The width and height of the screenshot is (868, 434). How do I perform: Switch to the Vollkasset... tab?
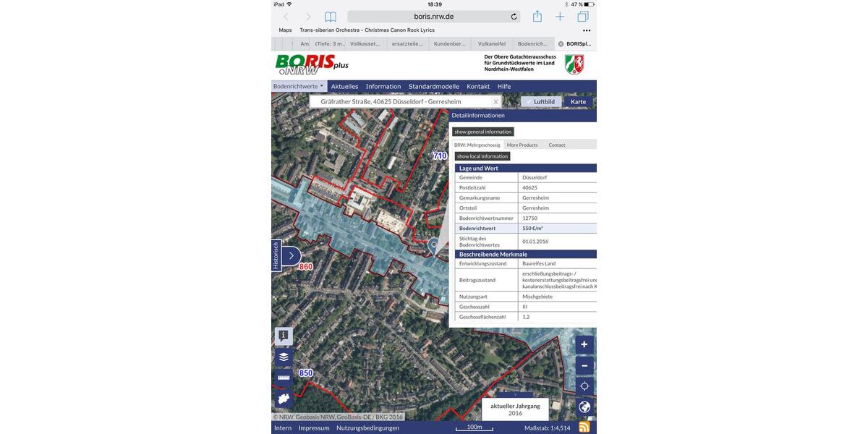(365, 44)
